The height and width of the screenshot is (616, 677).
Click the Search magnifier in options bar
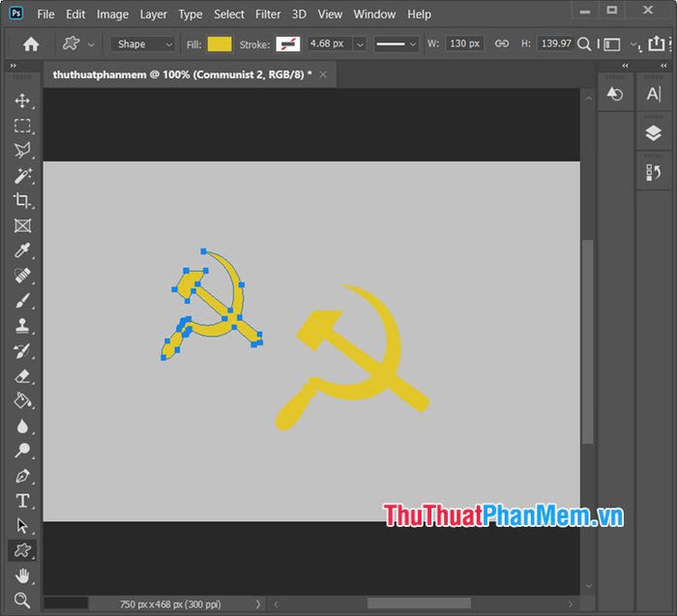(584, 44)
